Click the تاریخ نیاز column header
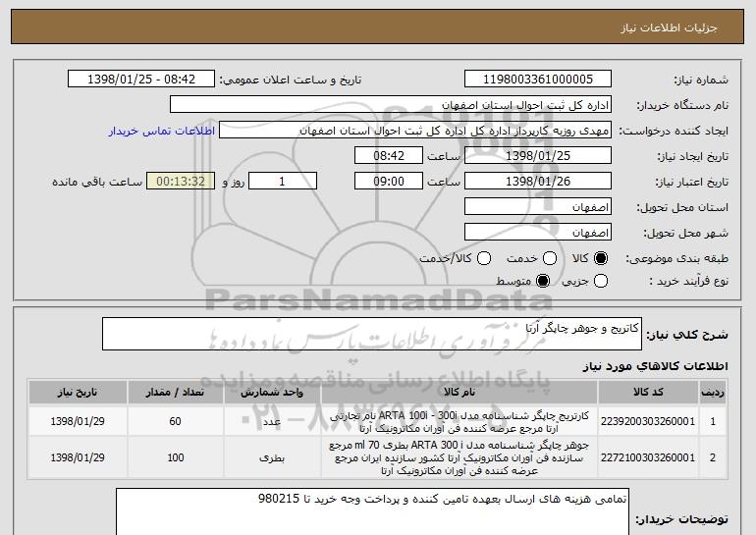 78,393
